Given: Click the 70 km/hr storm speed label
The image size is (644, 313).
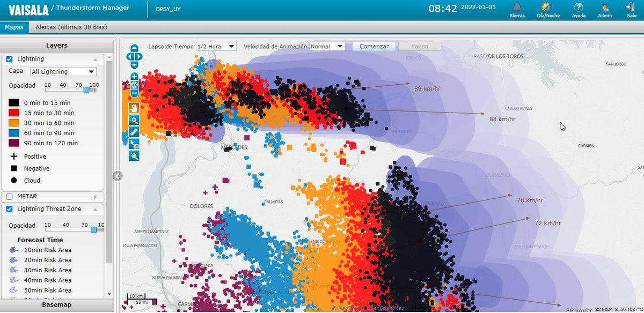Looking at the screenshot, I should [x=530, y=200].
